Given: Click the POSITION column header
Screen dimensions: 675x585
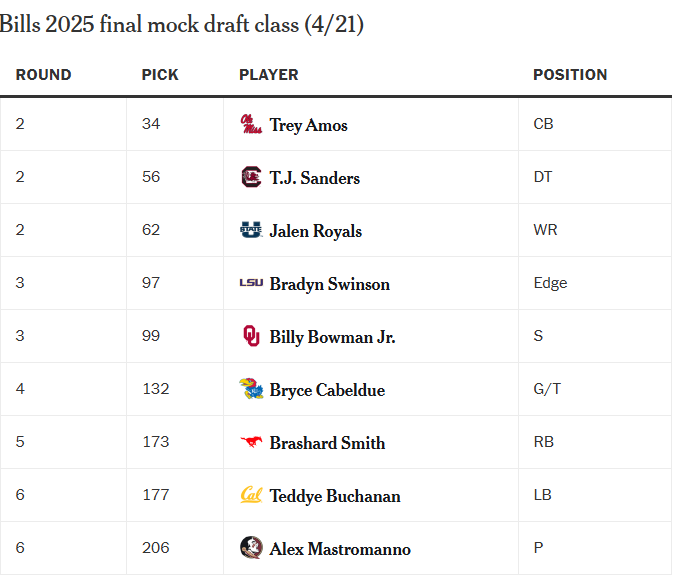Looking at the screenshot, I should (570, 75).
